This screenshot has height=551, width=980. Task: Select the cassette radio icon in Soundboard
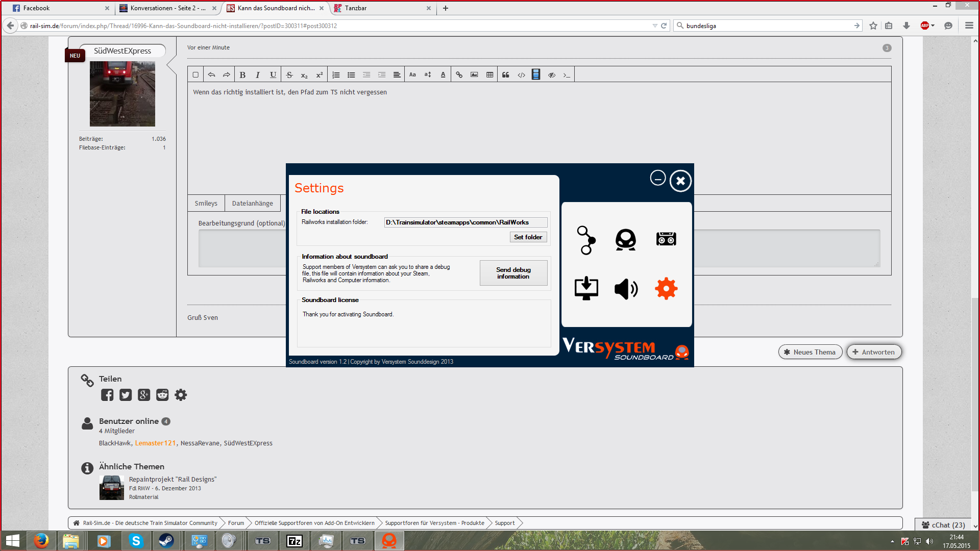coord(666,239)
